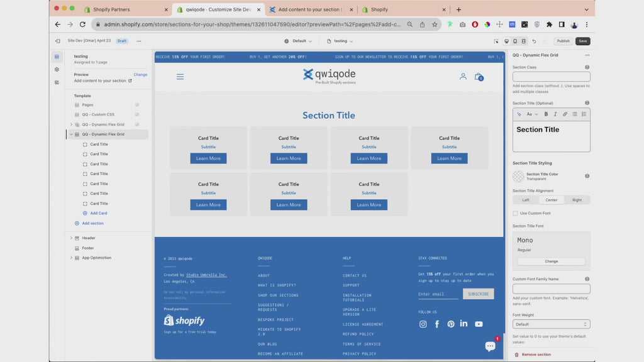Enable the Use Custom Font checkbox
This screenshot has height=362, width=644.
(x=516, y=214)
